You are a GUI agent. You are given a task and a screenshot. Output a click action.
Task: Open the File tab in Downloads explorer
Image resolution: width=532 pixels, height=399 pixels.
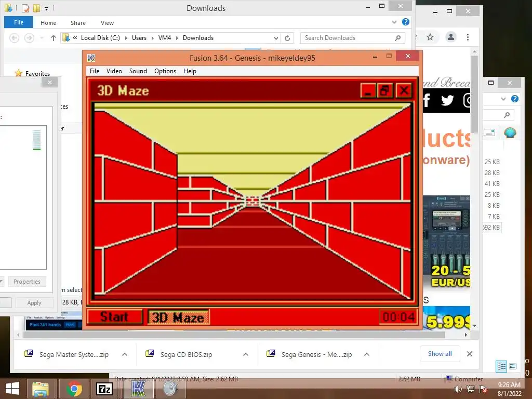19,22
